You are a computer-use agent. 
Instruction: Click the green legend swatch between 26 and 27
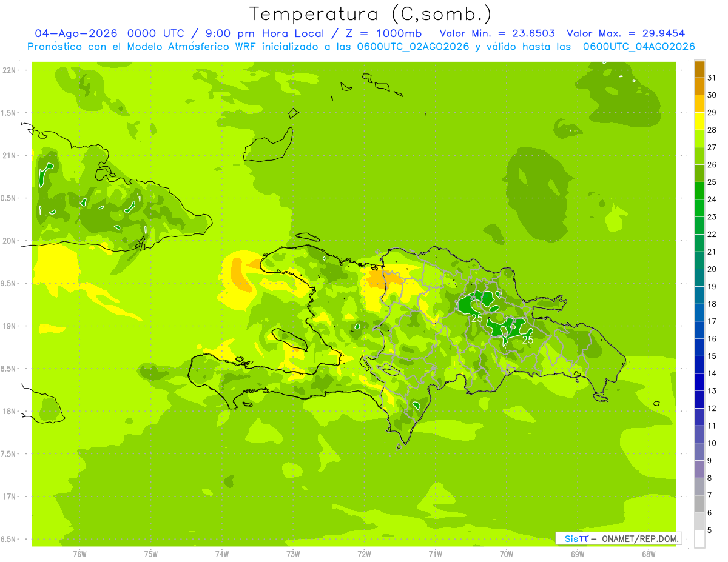tap(699, 156)
